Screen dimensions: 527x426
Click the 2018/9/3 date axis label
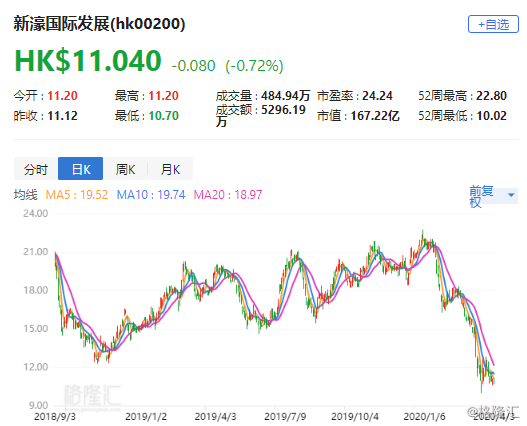[x=55, y=417]
